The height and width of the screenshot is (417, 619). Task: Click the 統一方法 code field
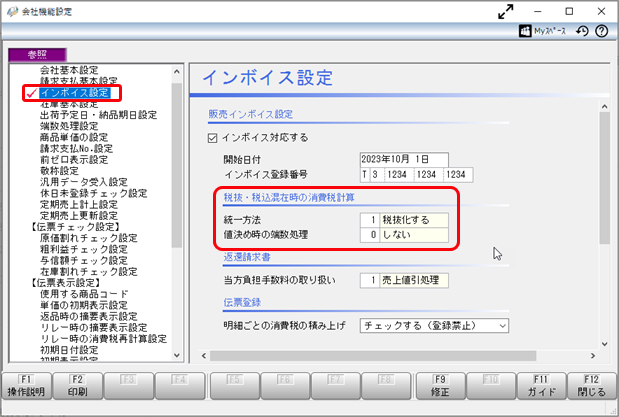click(370, 220)
